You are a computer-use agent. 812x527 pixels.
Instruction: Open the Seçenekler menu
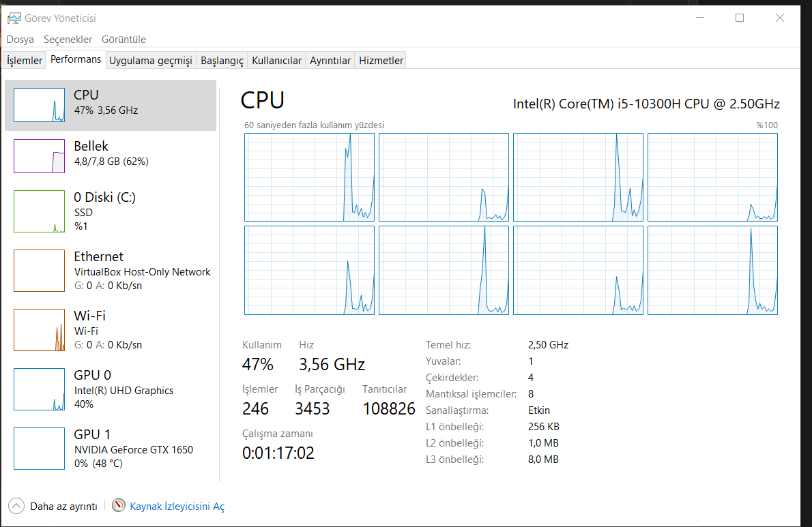point(68,40)
